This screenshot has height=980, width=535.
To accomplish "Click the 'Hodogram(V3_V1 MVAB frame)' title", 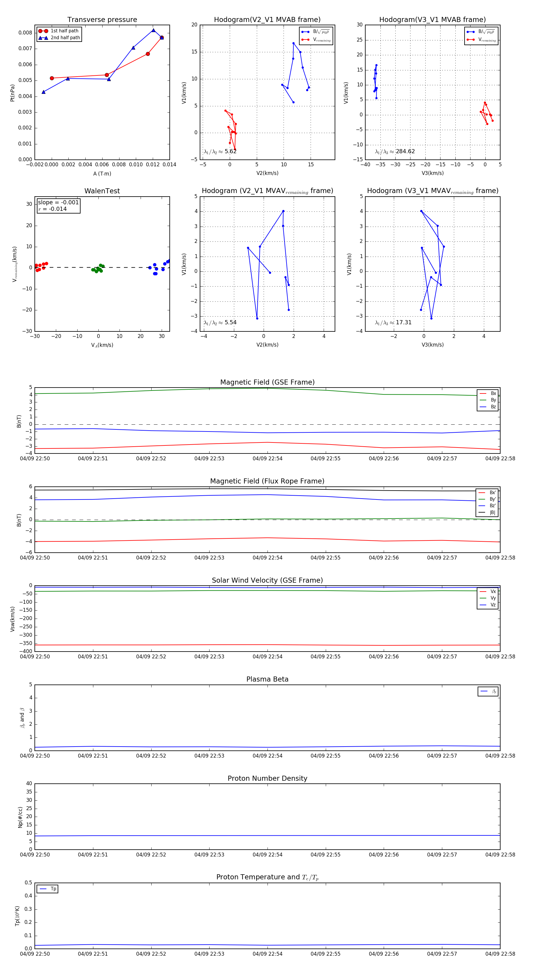I will 432,20.
